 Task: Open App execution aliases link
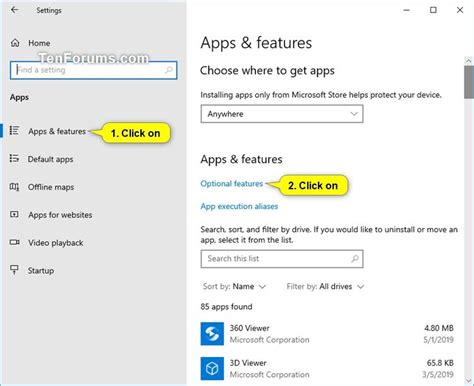[239, 206]
